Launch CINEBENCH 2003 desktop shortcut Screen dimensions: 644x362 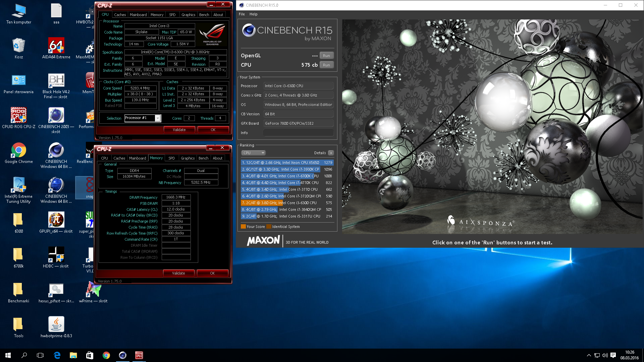(x=56, y=121)
